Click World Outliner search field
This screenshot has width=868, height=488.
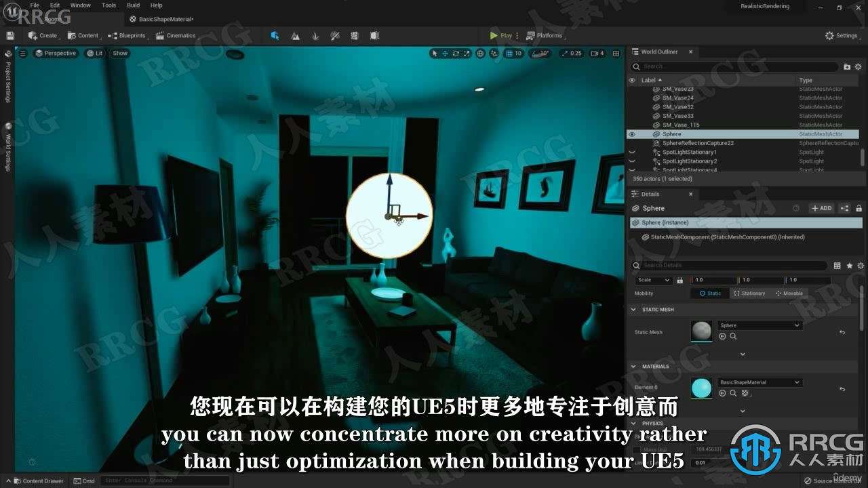(x=735, y=66)
